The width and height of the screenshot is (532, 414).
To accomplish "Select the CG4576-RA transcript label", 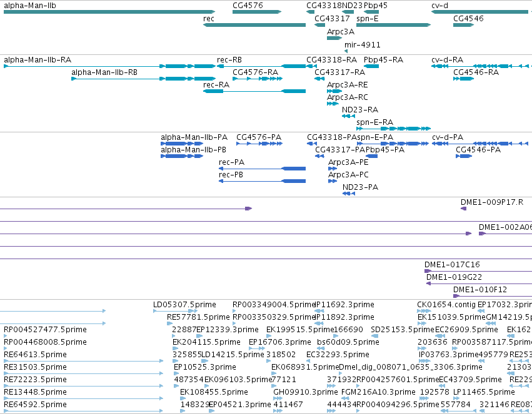I will pos(255,72).
